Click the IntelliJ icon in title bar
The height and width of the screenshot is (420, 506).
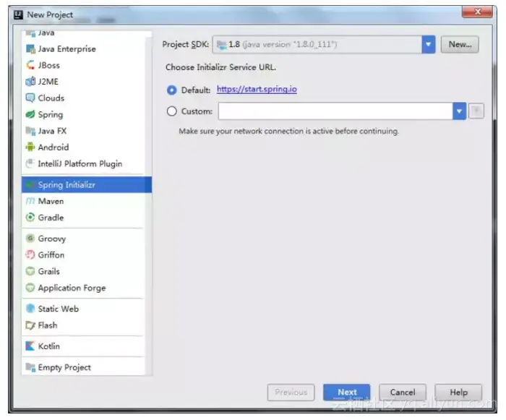click(19, 14)
